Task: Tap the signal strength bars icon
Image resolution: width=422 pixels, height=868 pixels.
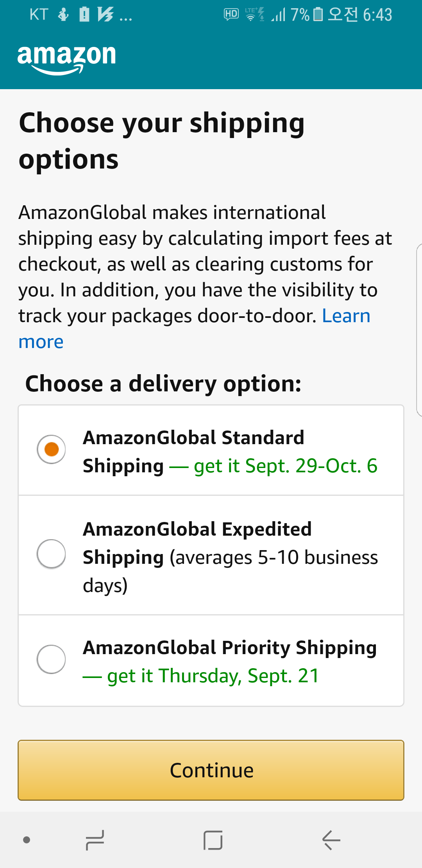Action: click(278, 15)
